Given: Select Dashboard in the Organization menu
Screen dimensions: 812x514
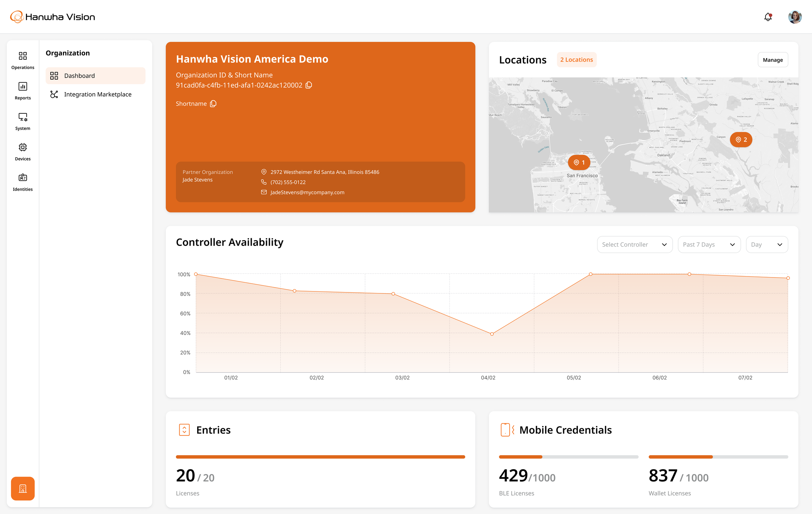Looking at the screenshot, I should click(x=95, y=76).
